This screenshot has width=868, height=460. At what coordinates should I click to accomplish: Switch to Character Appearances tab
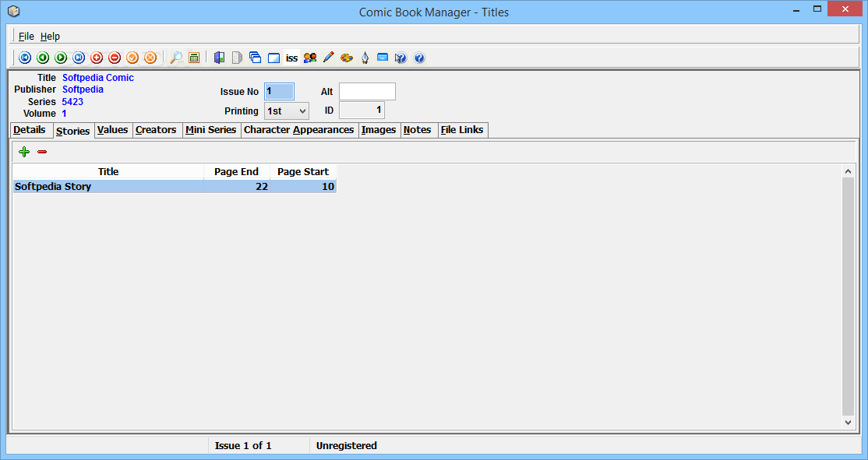point(299,130)
